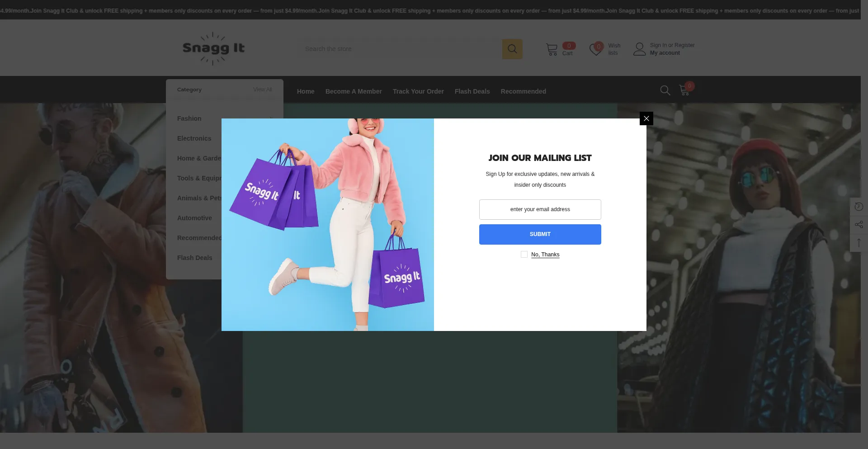
Task: Expand the Fashion category arrow
Action: [270, 118]
